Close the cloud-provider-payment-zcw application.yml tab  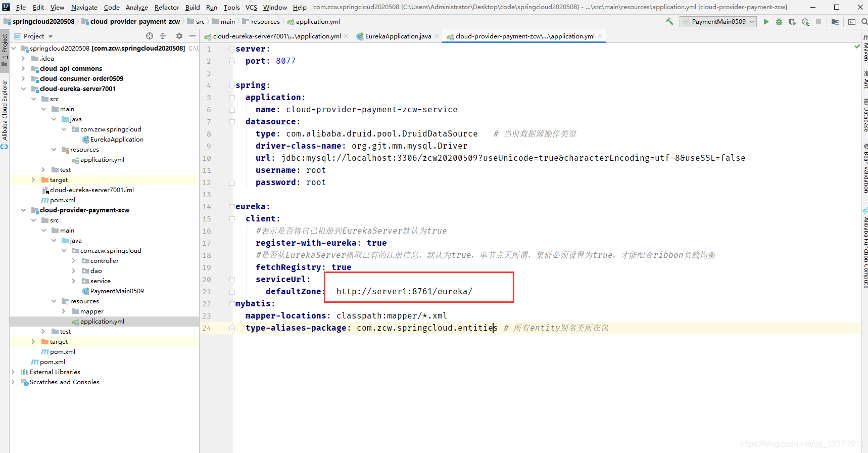click(x=600, y=36)
